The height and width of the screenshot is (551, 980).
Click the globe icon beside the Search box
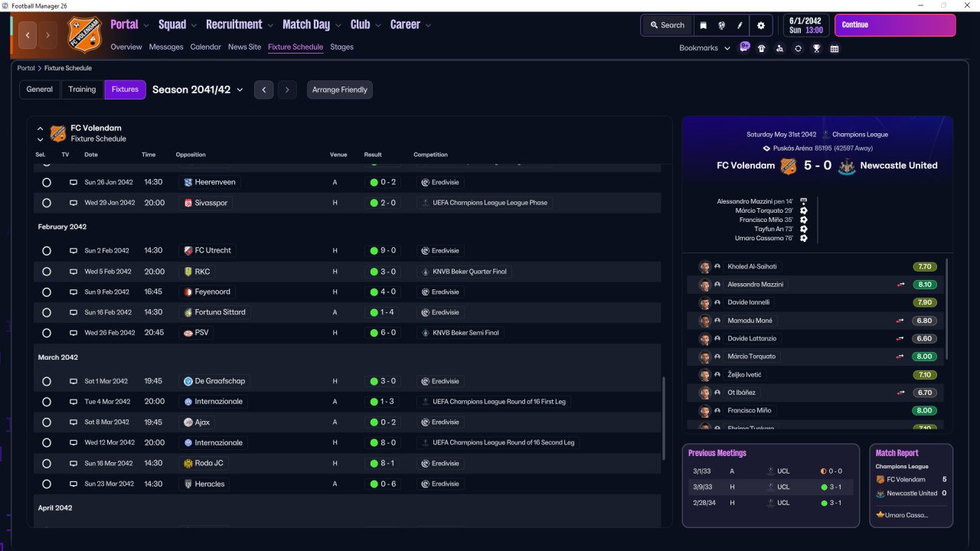point(721,25)
